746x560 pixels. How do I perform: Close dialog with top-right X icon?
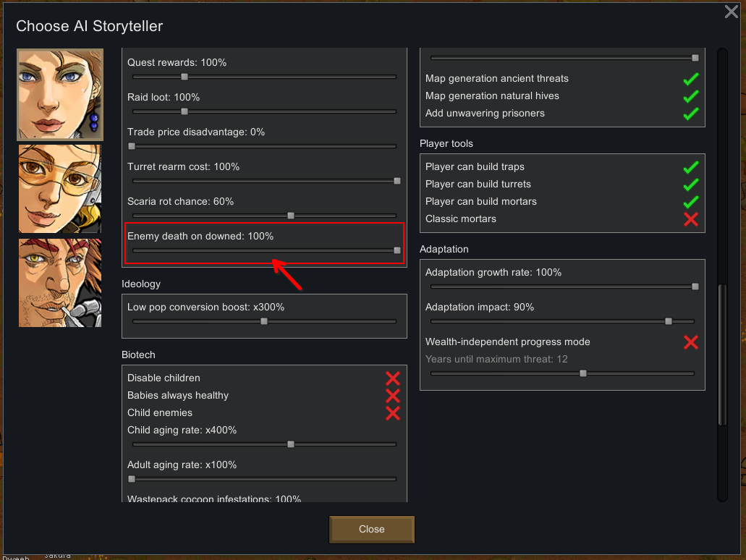tap(731, 12)
